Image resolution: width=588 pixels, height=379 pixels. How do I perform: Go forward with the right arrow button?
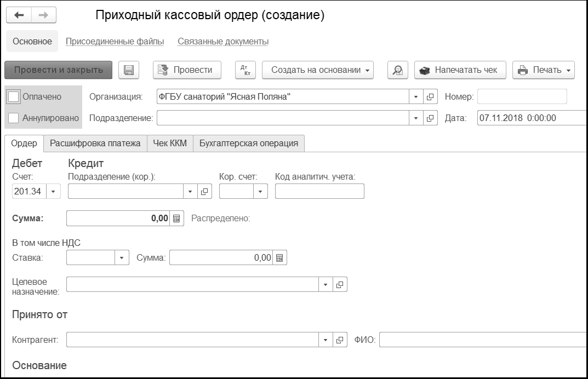(x=44, y=15)
